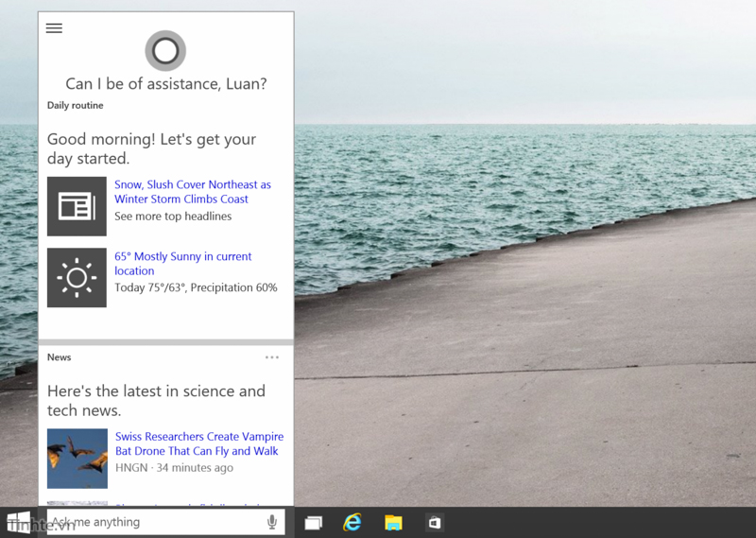The height and width of the screenshot is (538, 756).
Task: Open Swiss Researchers Vampire Bat Drone article
Action: 199,443
